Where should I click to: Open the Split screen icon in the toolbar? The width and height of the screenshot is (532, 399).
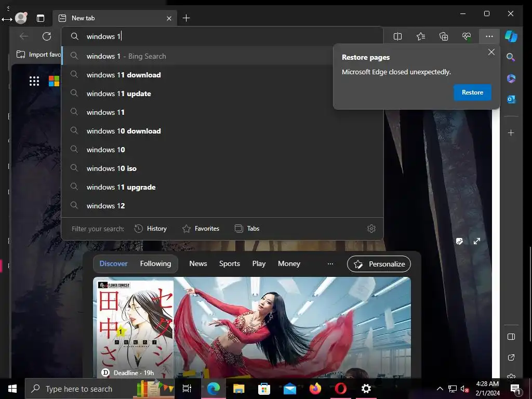pos(397,36)
